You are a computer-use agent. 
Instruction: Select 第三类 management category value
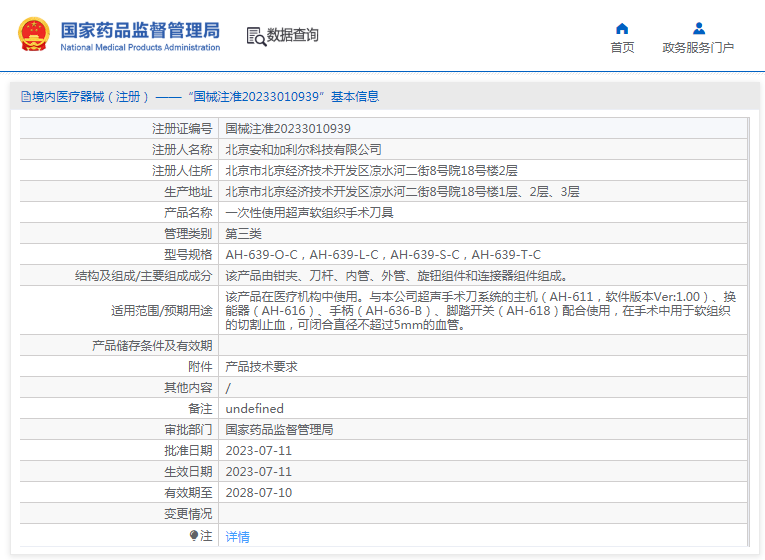(243, 234)
